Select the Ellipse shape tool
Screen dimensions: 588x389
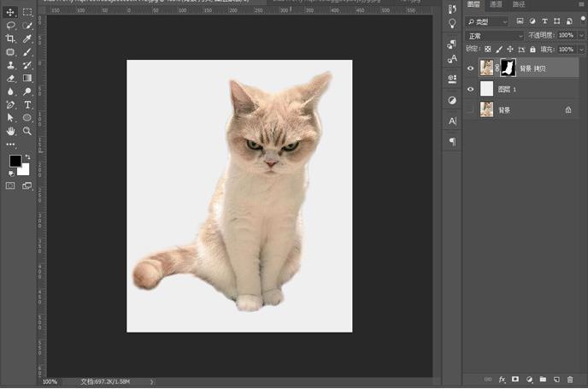[27, 118]
